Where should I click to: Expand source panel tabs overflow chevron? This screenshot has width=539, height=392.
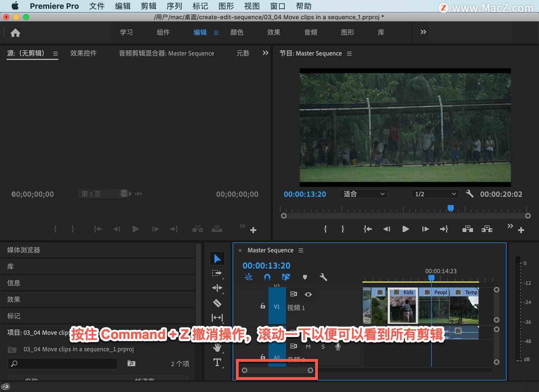coord(265,53)
